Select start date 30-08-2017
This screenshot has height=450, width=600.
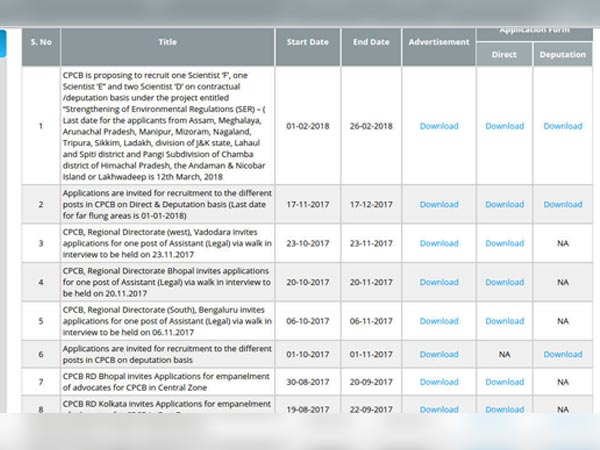click(x=308, y=382)
